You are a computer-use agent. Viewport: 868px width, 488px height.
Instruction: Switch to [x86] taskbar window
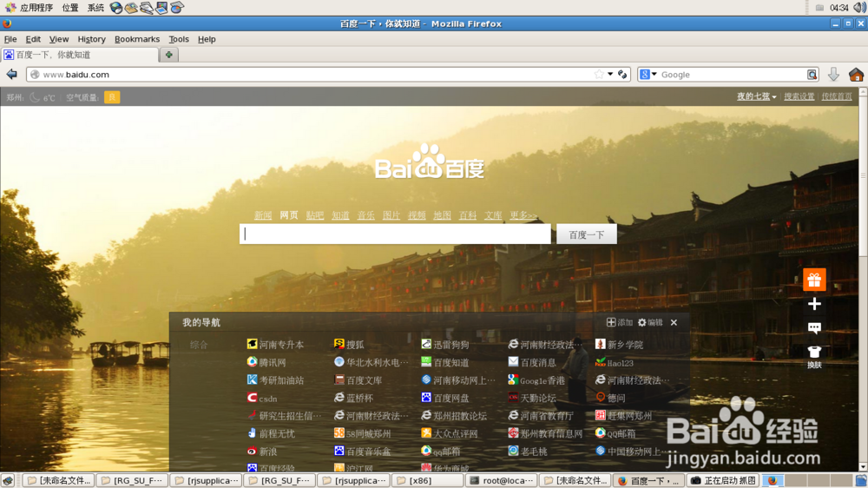[x=427, y=480]
